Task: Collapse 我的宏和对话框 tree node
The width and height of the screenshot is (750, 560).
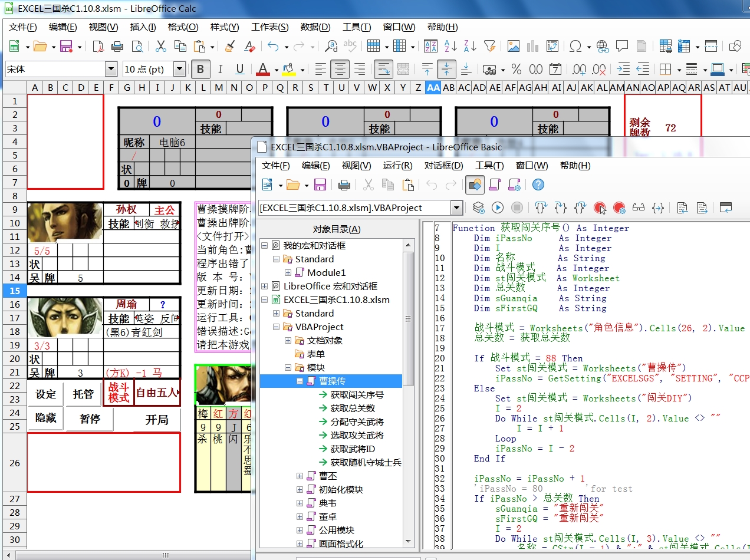Action: pyautogui.click(x=265, y=245)
